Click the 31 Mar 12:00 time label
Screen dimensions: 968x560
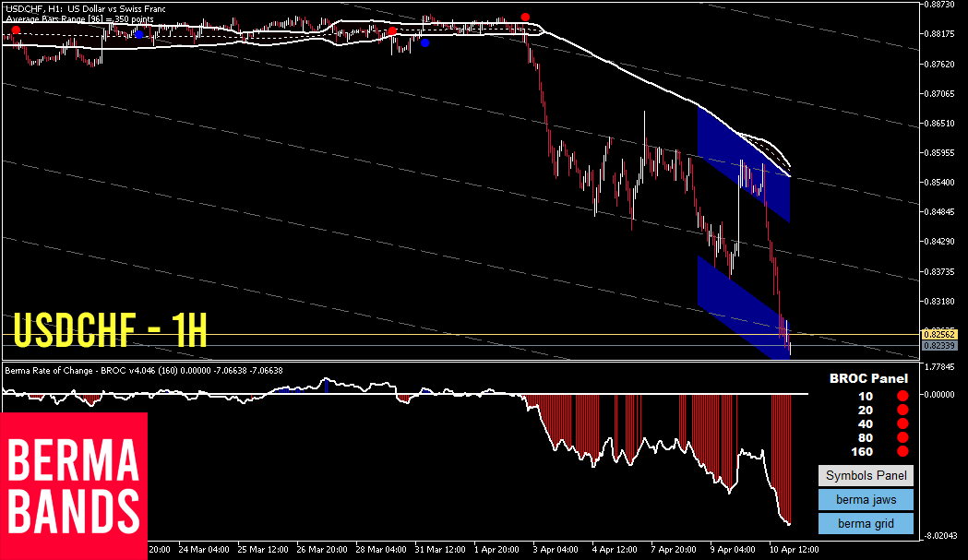[440, 550]
